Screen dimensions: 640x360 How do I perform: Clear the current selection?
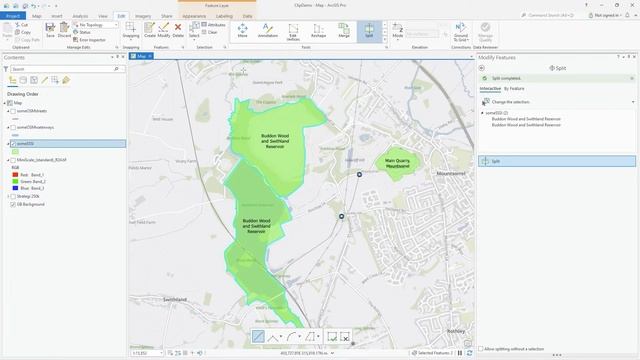tap(210, 32)
